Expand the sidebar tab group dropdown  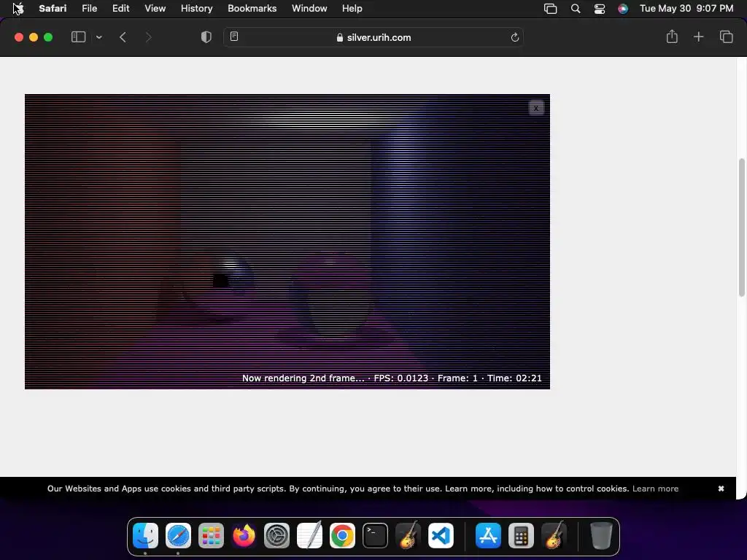click(x=98, y=37)
